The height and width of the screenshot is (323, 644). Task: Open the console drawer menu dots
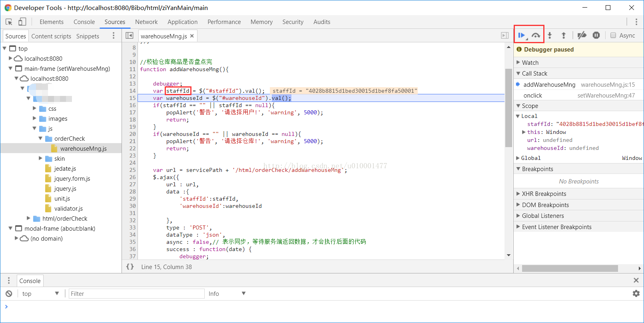(9, 281)
